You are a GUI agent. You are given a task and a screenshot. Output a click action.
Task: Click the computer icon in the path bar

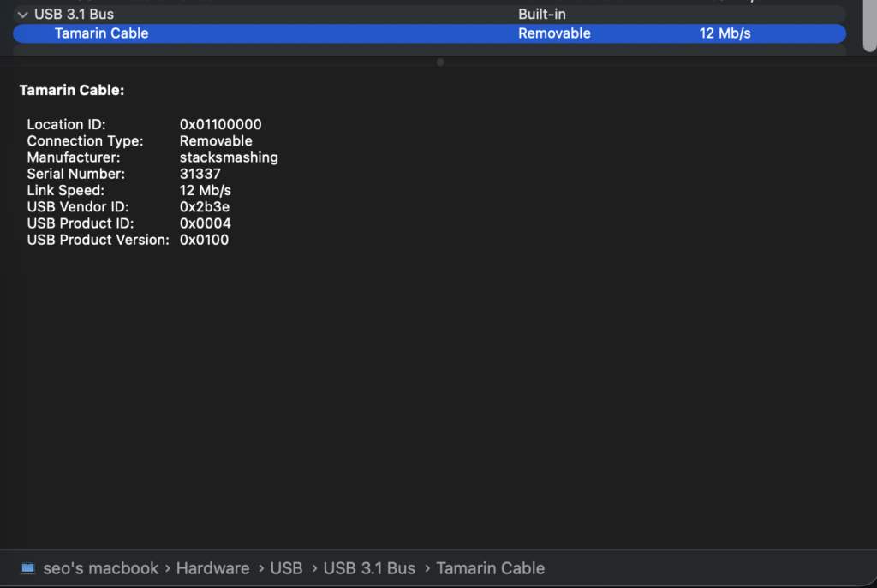click(x=28, y=568)
